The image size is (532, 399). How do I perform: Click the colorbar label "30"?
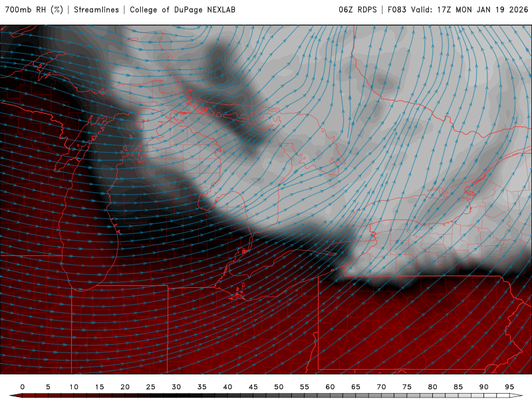(x=176, y=387)
